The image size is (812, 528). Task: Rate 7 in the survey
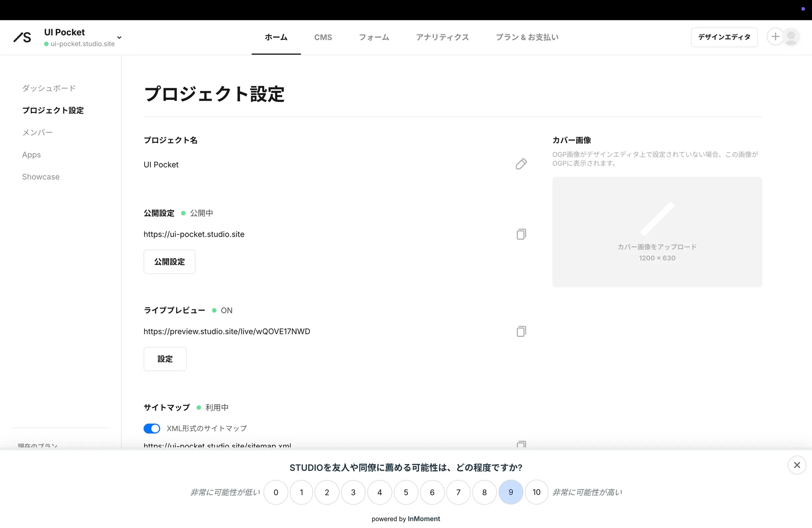point(458,492)
